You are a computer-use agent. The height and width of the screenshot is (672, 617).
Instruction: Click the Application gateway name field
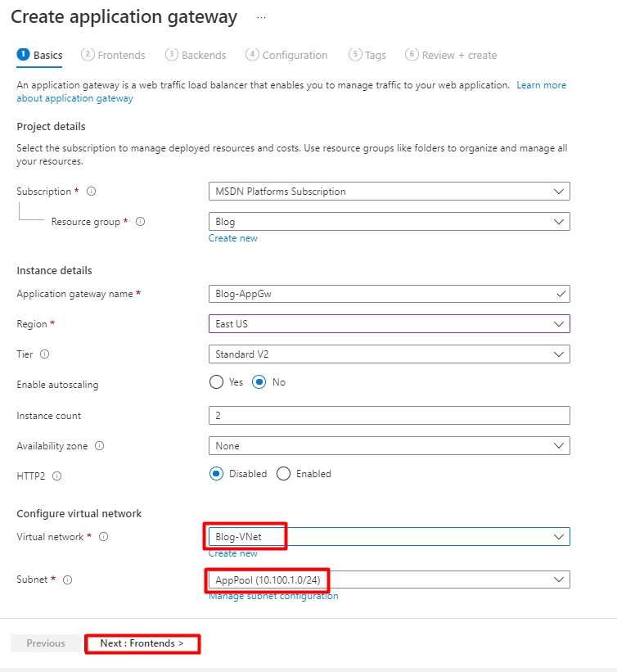(x=389, y=294)
